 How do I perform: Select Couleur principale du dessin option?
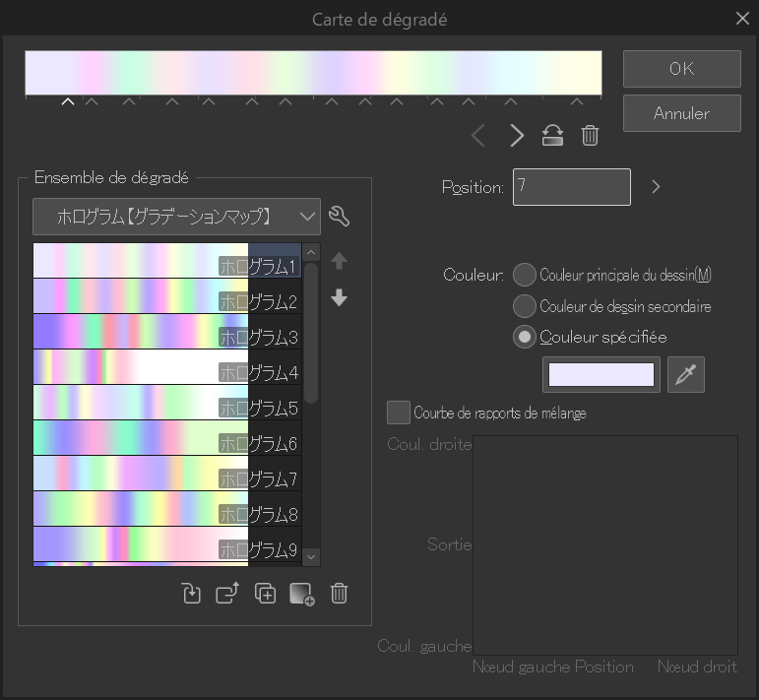[x=526, y=274]
